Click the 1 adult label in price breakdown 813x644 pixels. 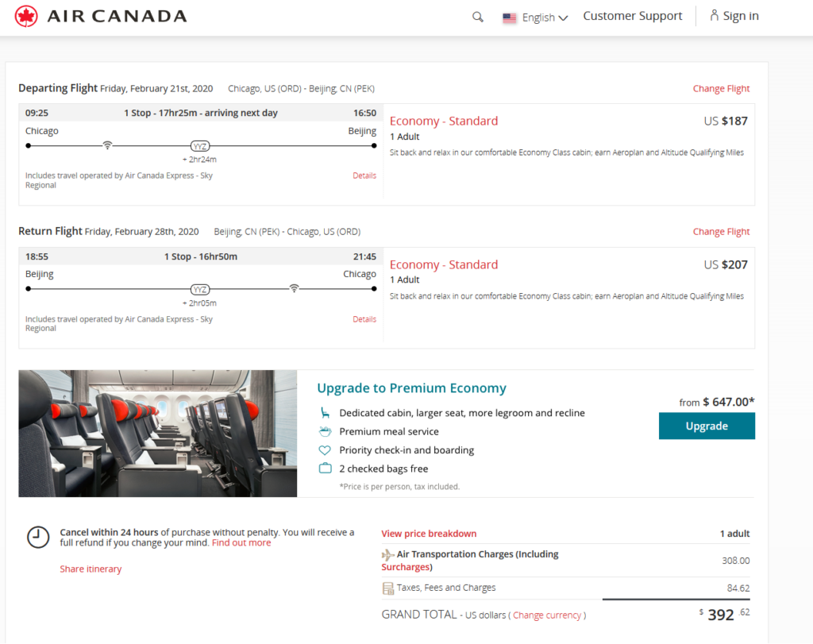tap(734, 534)
